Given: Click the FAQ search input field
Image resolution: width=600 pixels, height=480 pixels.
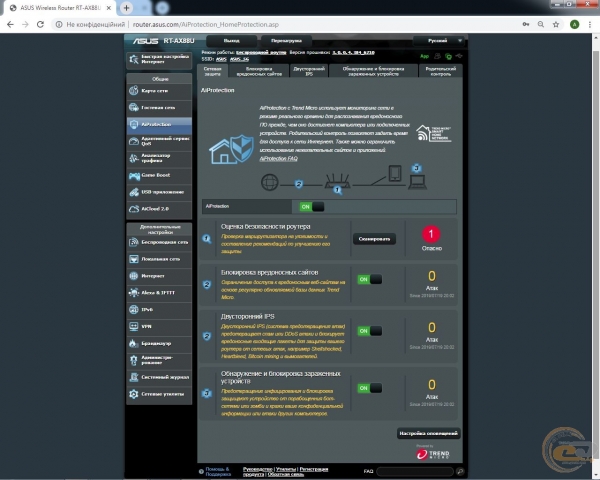Looking at the screenshot, I should (415, 471).
